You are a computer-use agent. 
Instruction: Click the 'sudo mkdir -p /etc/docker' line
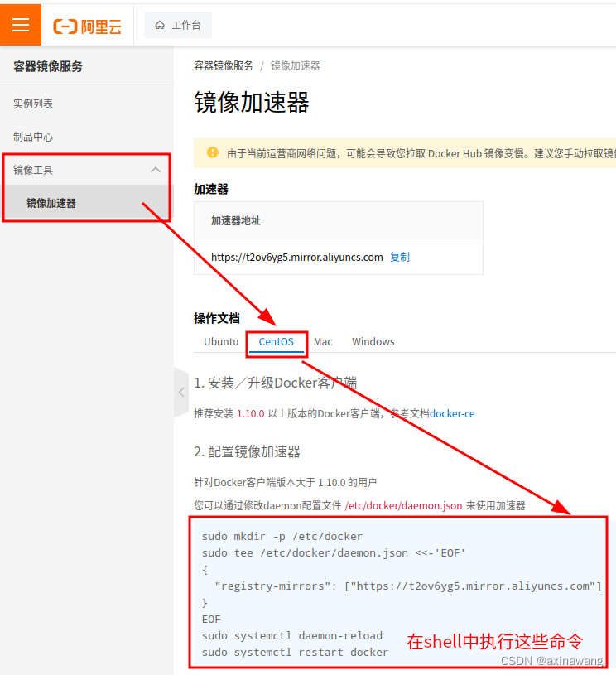click(x=282, y=537)
